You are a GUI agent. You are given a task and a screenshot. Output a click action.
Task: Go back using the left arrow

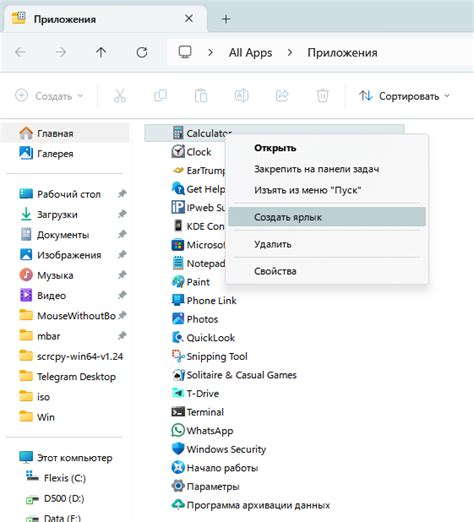[x=20, y=52]
